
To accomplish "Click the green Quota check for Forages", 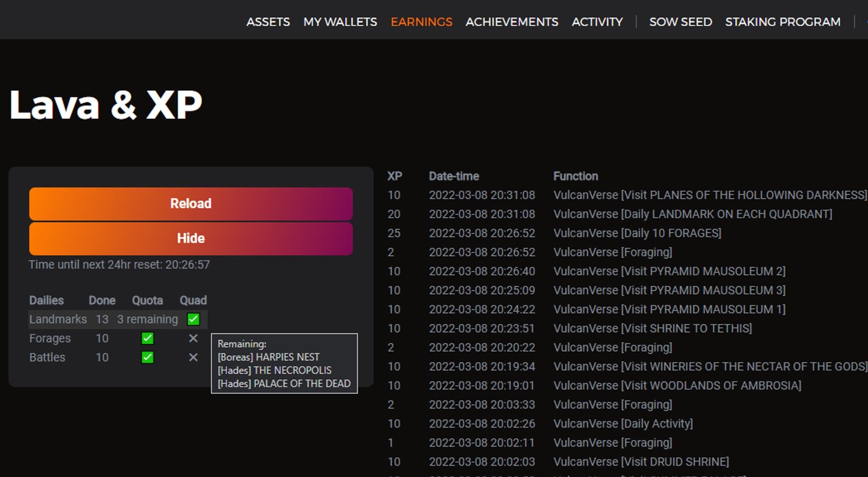I will pyautogui.click(x=147, y=338).
